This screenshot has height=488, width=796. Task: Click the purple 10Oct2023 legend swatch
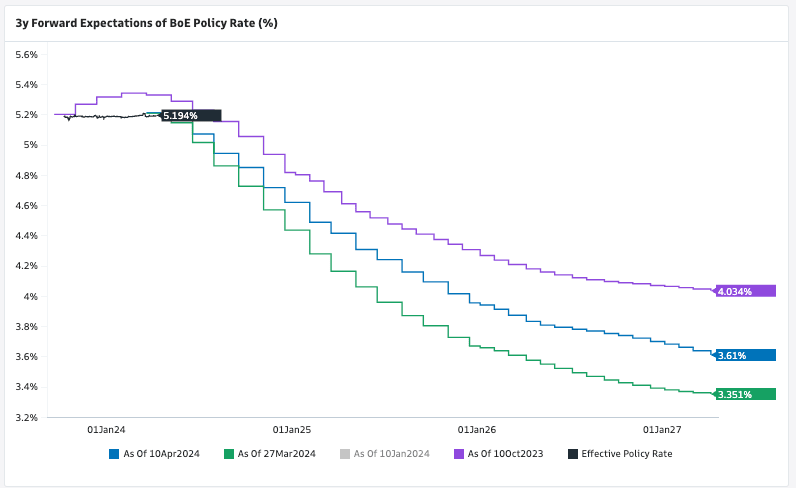(x=459, y=453)
